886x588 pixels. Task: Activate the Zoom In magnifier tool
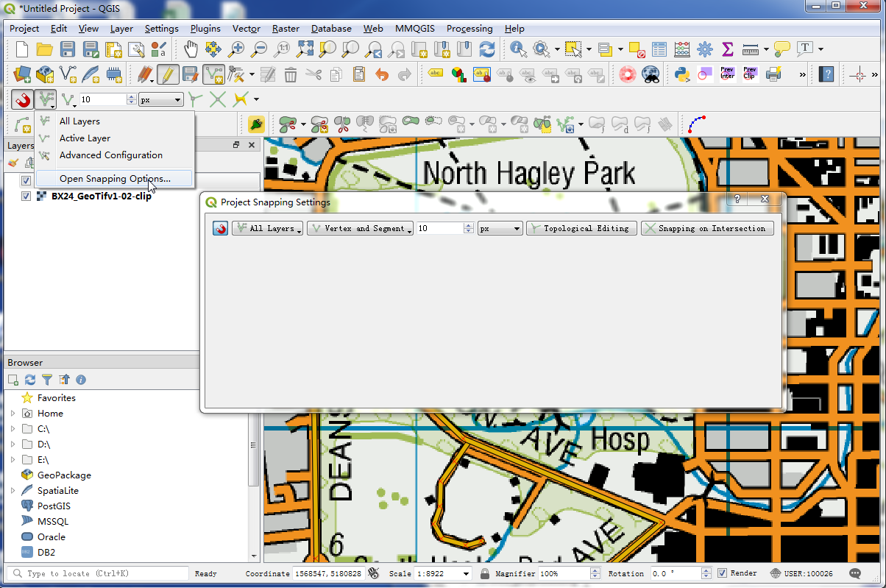pos(236,49)
